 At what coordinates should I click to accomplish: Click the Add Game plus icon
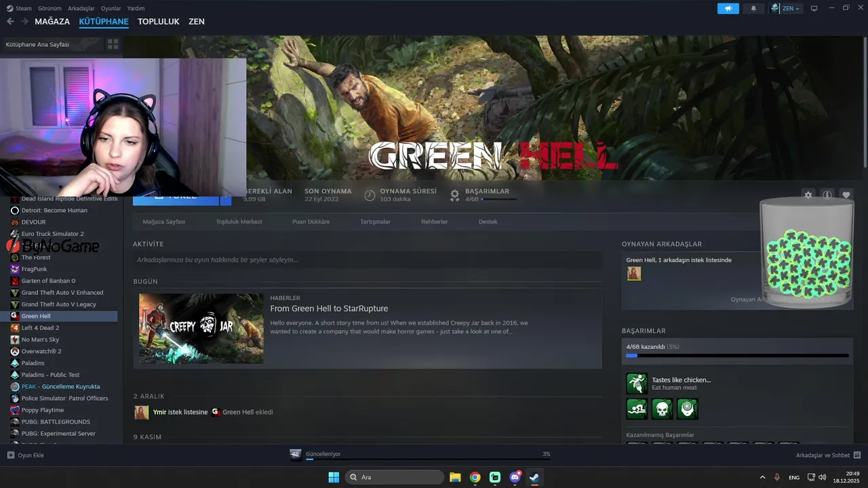pyautogui.click(x=10, y=455)
